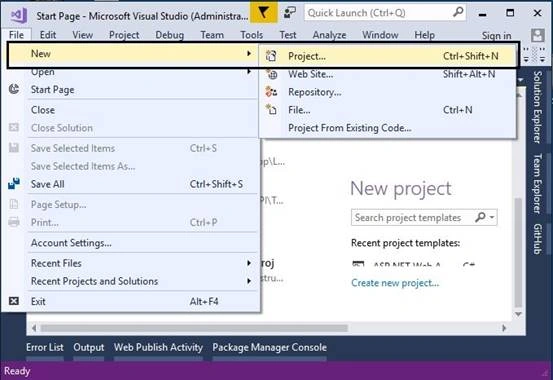This screenshot has height=380, width=553.
Task: Open the Tools menu
Action: click(251, 35)
